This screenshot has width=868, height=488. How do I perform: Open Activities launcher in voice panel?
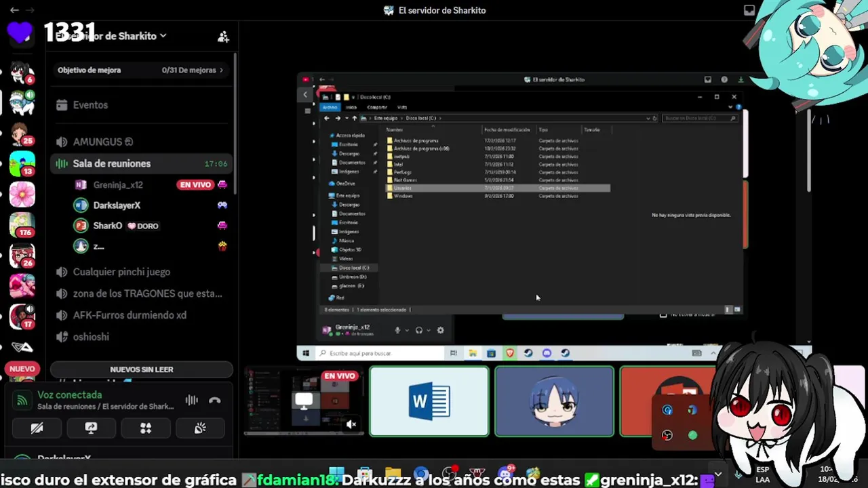[145, 428]
